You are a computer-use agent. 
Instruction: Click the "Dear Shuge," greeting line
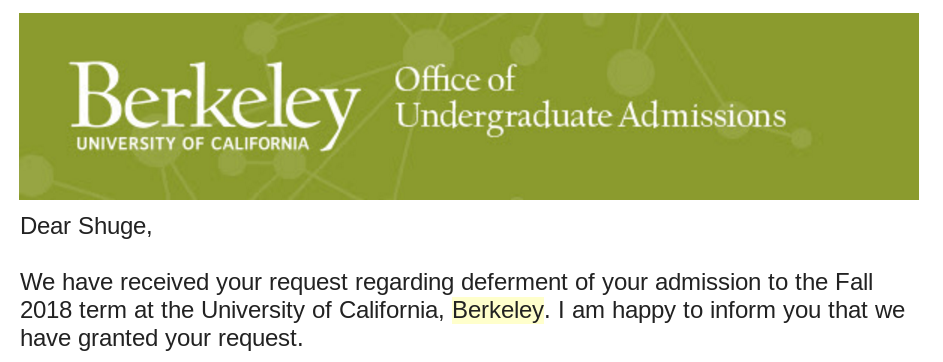click(x=86, y=226)
